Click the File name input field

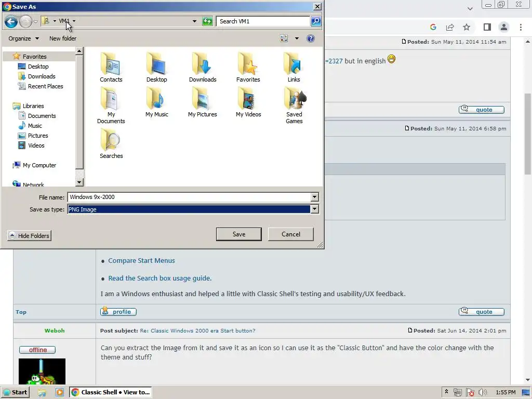(189, 197)
